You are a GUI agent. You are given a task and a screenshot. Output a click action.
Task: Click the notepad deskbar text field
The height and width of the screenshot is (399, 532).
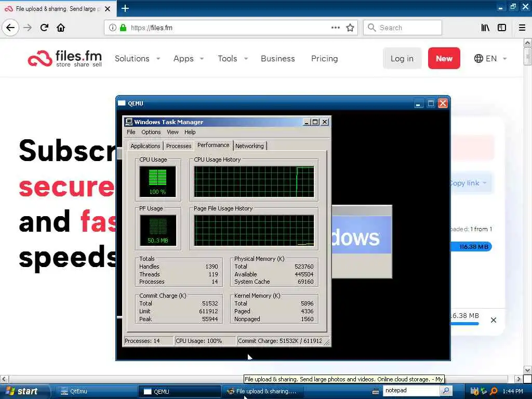411,391
